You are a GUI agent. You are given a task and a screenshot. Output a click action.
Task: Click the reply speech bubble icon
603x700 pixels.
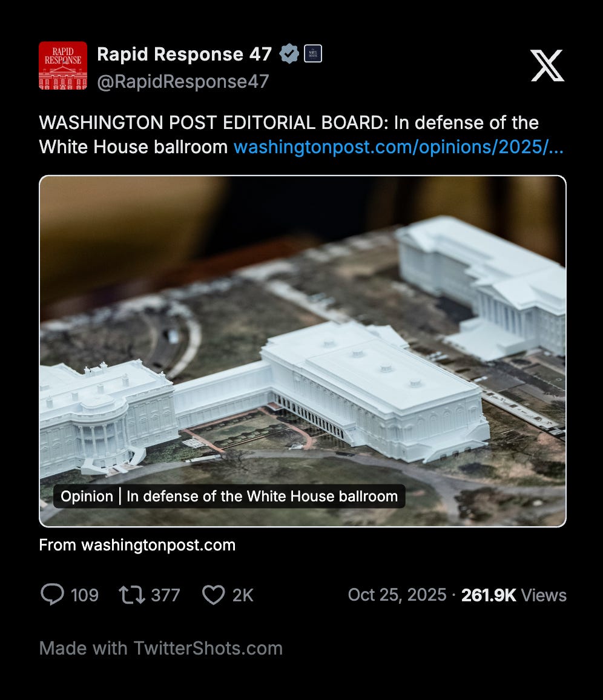pyautogui.click(x=52, y=595)
